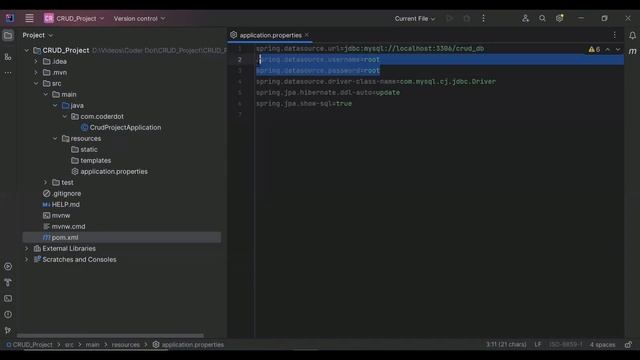Change line separator LF in status bar
Screen dimensions: 640x360
(538, 345)
